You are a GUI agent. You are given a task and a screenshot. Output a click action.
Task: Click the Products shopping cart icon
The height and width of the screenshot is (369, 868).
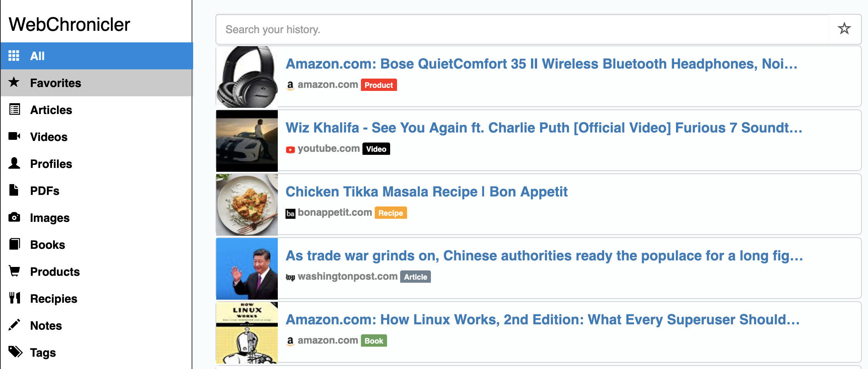[x=14, y=271]
